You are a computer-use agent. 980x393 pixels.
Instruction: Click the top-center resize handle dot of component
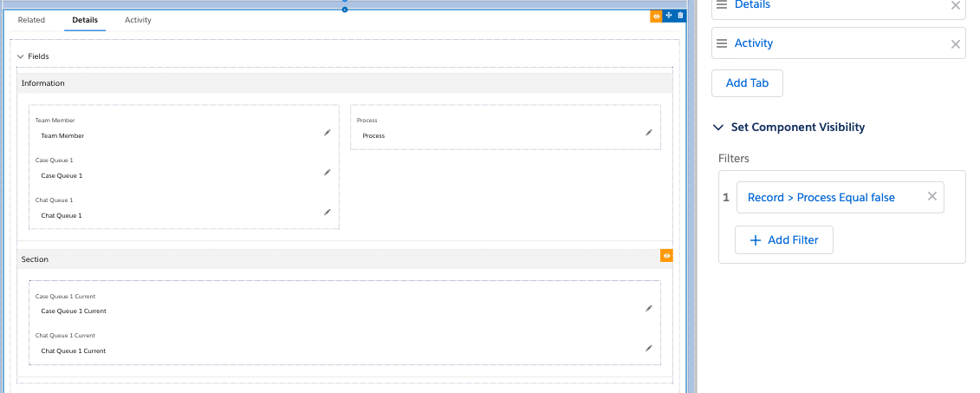[x=344, y=10]
